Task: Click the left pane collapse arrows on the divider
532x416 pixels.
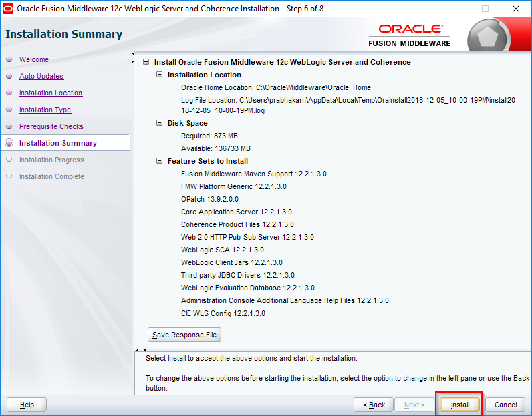Action: coord(132,57)
